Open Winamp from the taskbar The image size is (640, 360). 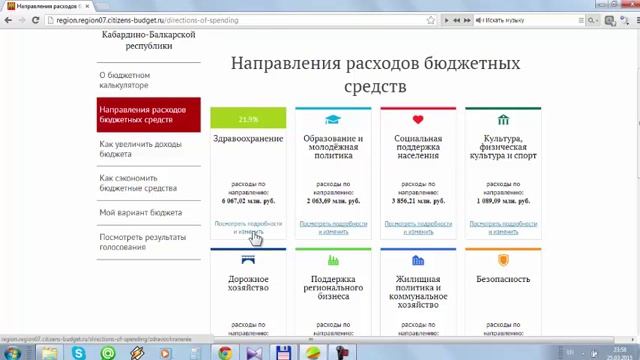click(x=137, y=353)
